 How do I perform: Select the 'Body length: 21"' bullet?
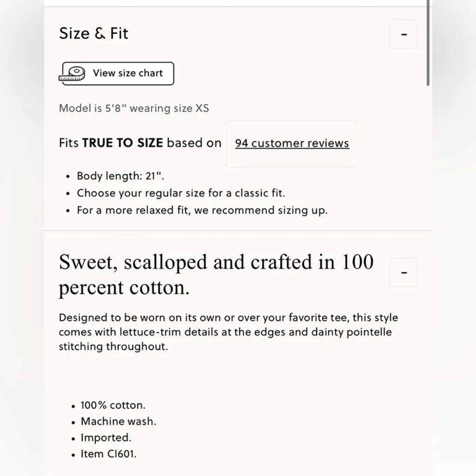120,176
